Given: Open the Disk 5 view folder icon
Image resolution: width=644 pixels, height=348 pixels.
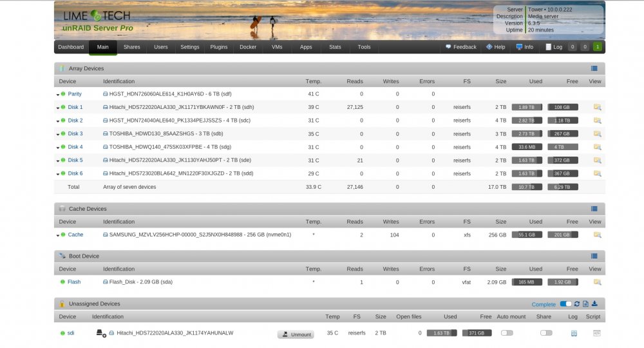Looking at the screenshot, I should pos(597,160).
